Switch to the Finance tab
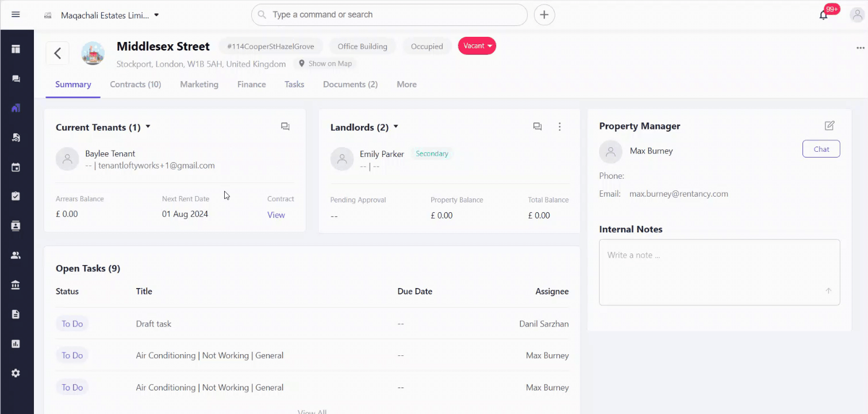 click(x=252, y=85)
